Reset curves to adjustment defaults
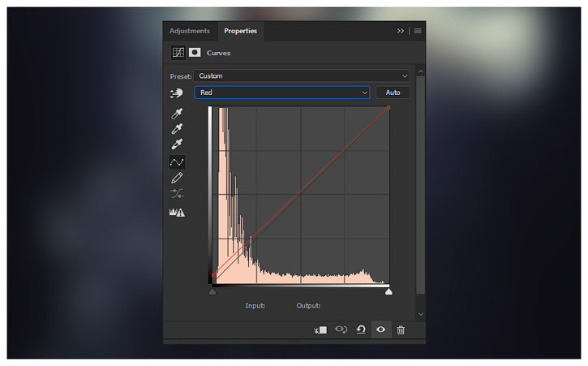Image resolution: width=588 pixels, height=366 pixels. [361, 329]
